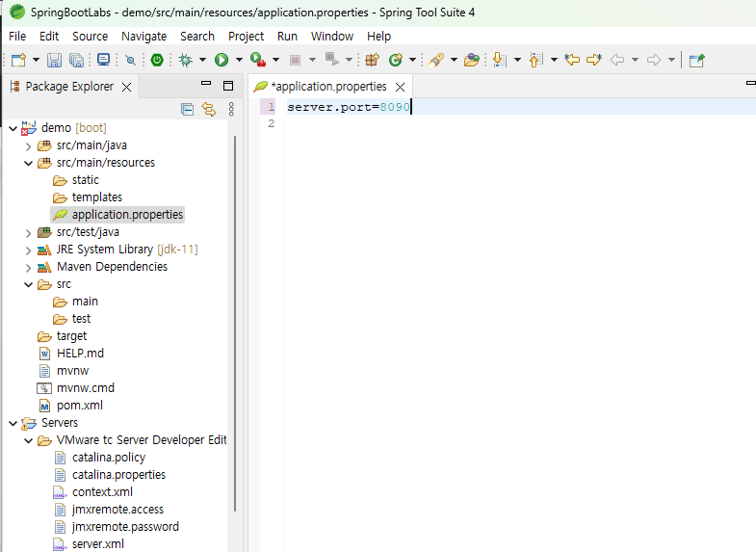Click the Previous Annotation up-arrow icon
Viewport: 756px width, 552px height.
pyautogui.click(x=536, y=60)
